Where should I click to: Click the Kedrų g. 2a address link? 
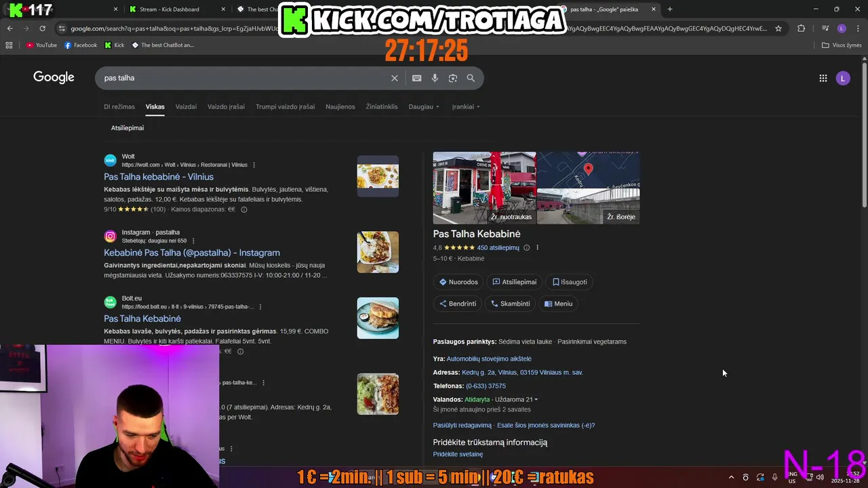click(x=522, y=372)
